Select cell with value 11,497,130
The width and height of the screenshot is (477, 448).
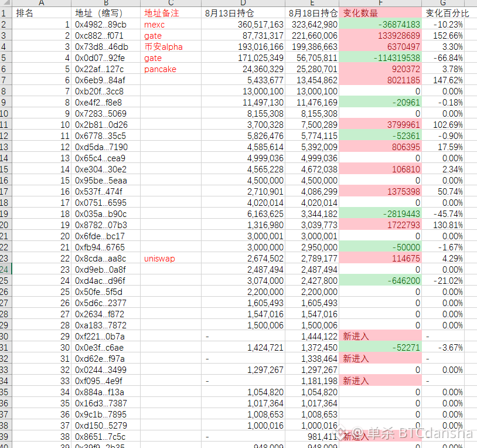tap(243, 102)
